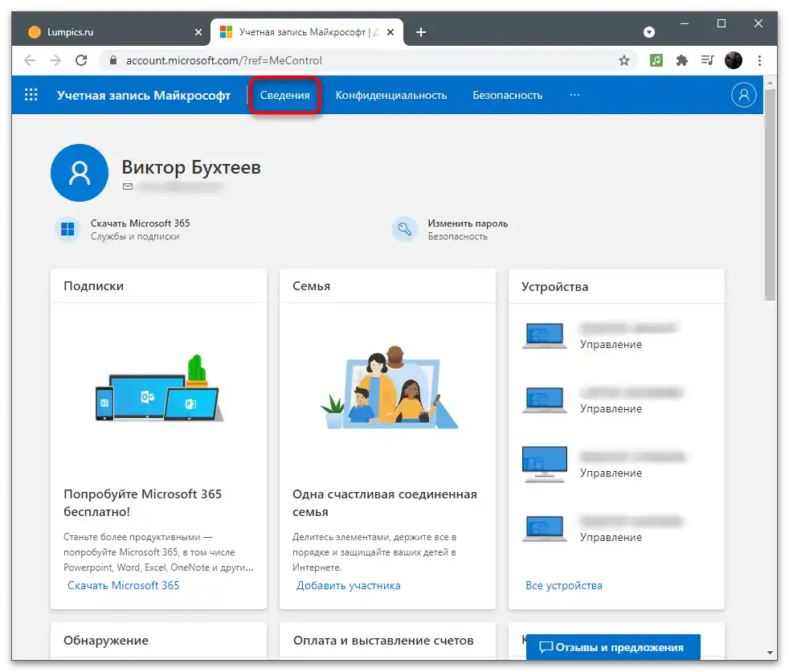Image resolution: width=789 pixels, height=672 pixels.
Task: Click Попробуйте Microsoft 365 бесплатно! heading
Action: [142, 502]
